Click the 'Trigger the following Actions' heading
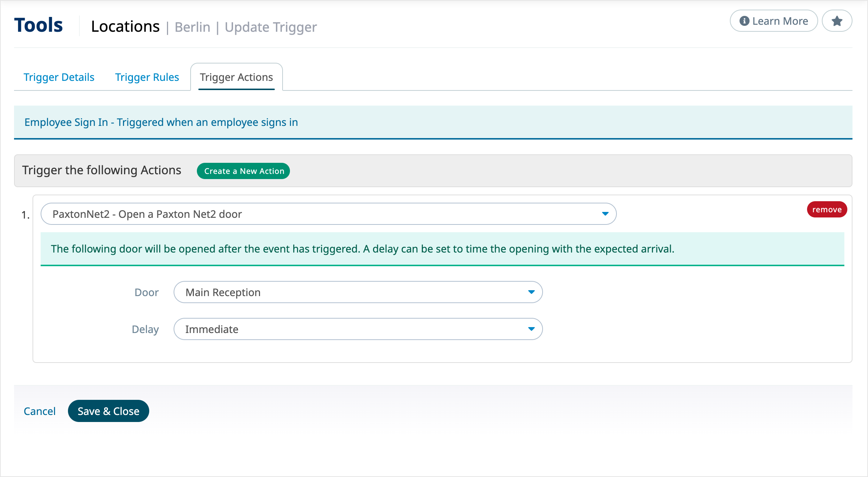868x477 pixels. click(102, 170)
